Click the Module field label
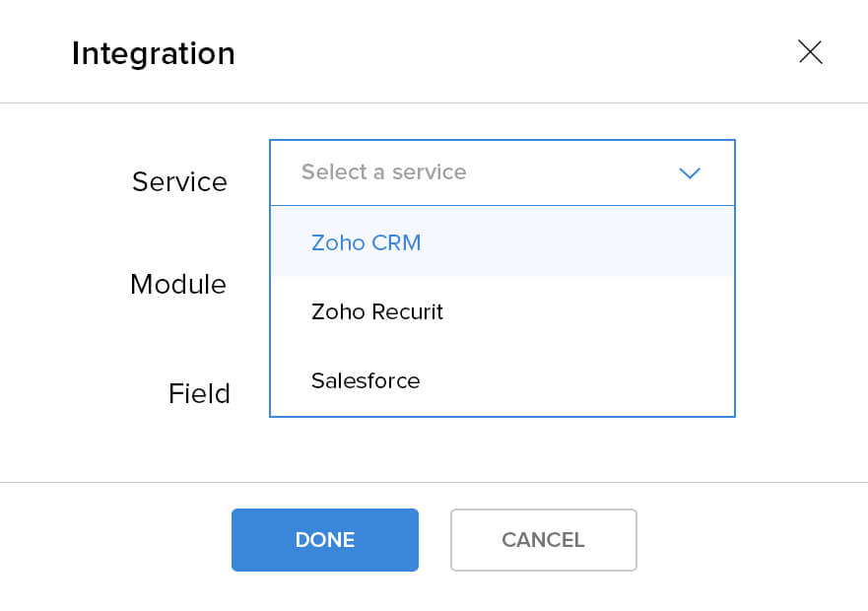The width and height of the screenshot is (868, 611). pyautogui.click(x=178, y=285)
